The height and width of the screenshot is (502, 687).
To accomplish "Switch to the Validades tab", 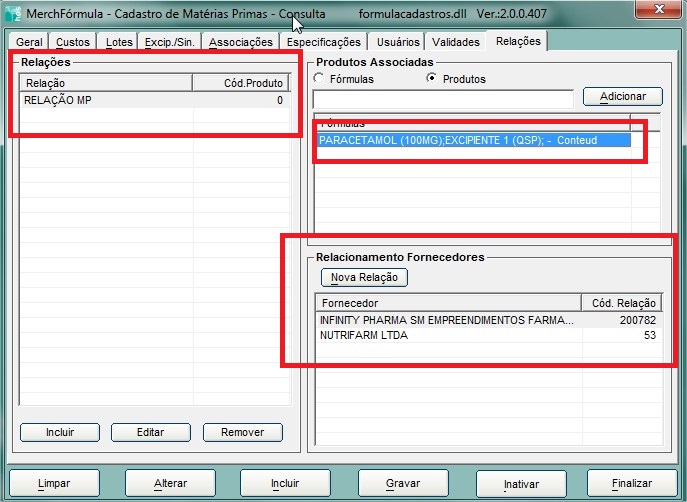I will coord(456,43).
